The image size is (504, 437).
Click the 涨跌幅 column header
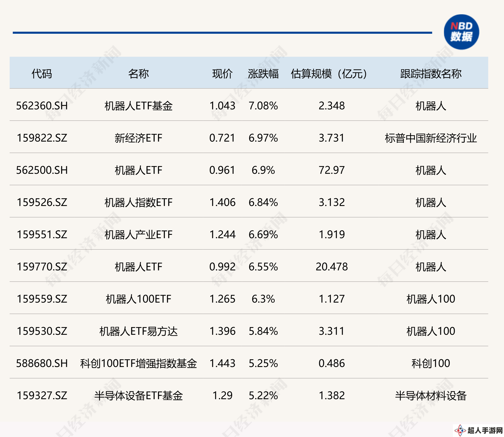263,74
